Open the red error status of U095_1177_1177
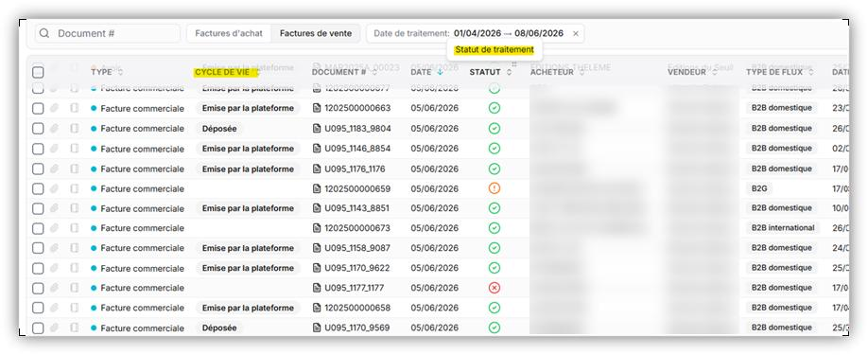Image resolution: width=868 pixels, height=355 pixels. point(495,288)
